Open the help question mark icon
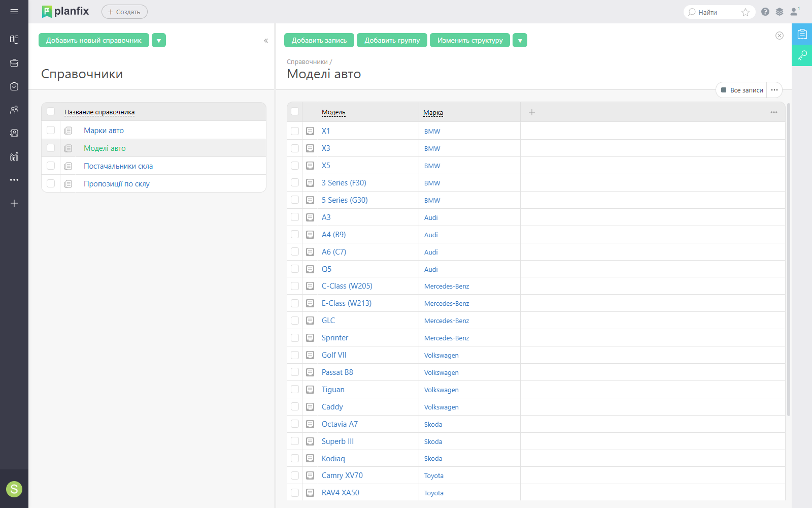The image size is (812, 508). [765, 12]
